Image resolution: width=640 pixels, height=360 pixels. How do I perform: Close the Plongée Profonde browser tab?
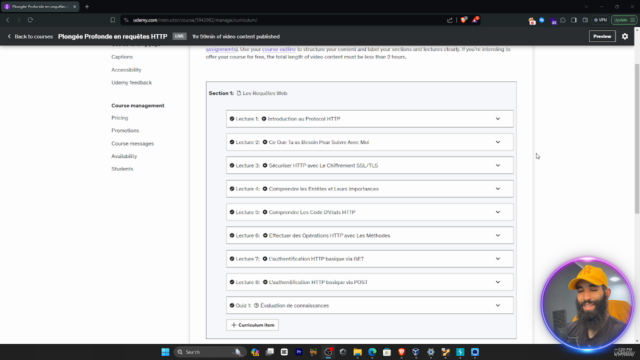coord(74,7)
